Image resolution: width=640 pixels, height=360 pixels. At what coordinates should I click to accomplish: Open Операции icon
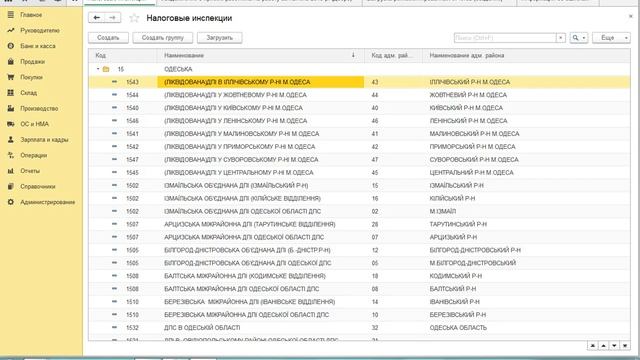(11, 155)
